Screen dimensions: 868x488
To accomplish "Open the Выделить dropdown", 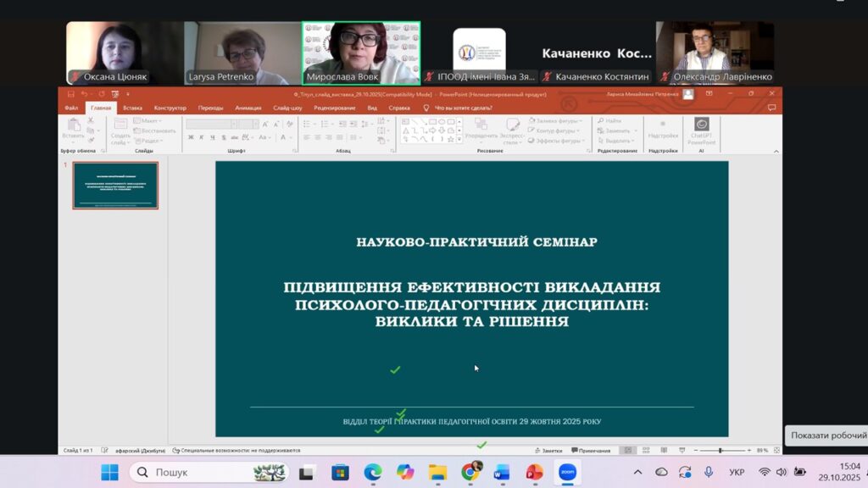I will (615, 141).
